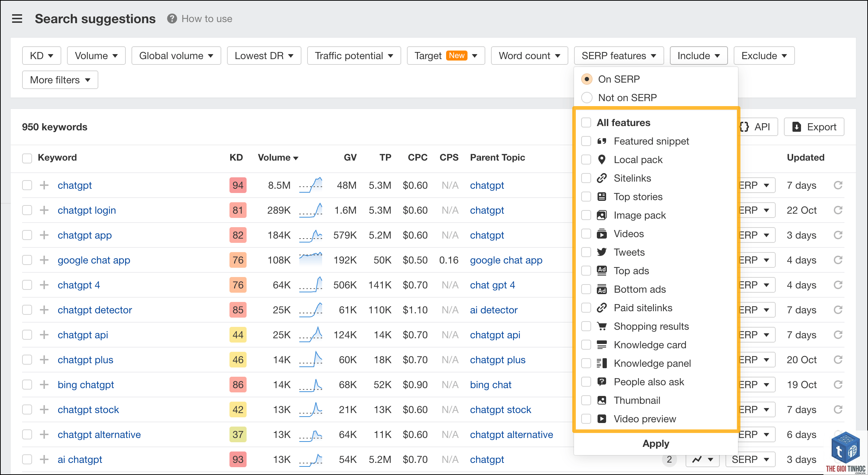The image size is (868, 475).
Task: Refresh the chatgpt login row data
Action: [838, 210]
